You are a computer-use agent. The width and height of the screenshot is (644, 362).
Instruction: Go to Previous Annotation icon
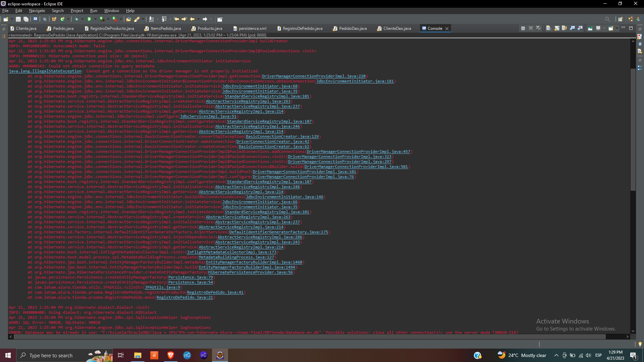tap(164, 19)
